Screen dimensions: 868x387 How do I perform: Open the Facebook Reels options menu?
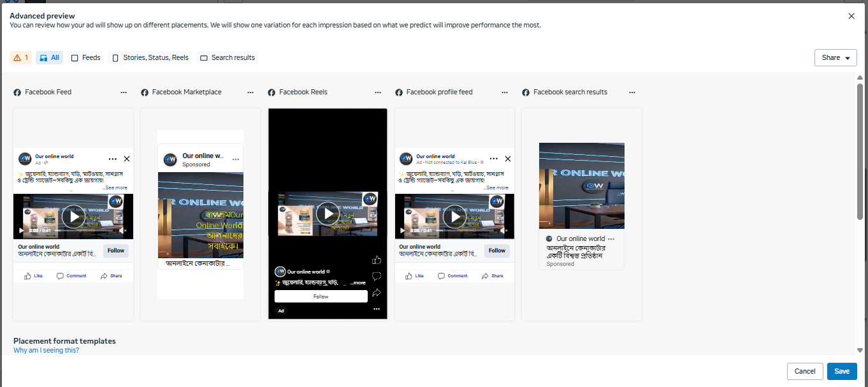tap(378, 92)
